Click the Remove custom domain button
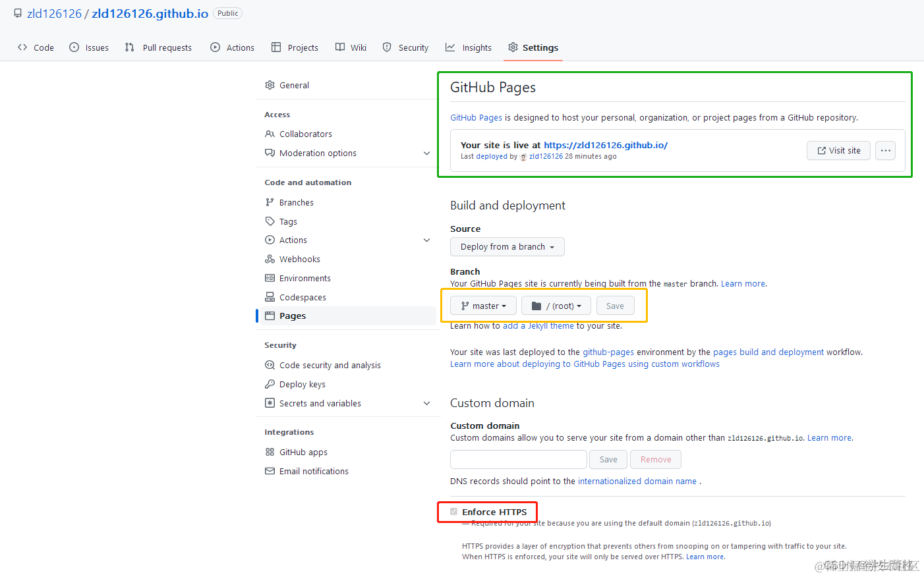 [656, 459]
